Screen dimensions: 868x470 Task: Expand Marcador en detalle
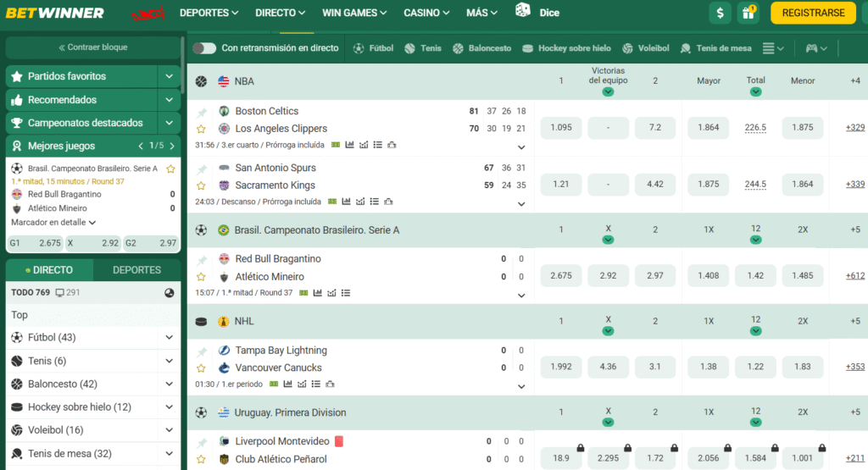click(53, 222)
